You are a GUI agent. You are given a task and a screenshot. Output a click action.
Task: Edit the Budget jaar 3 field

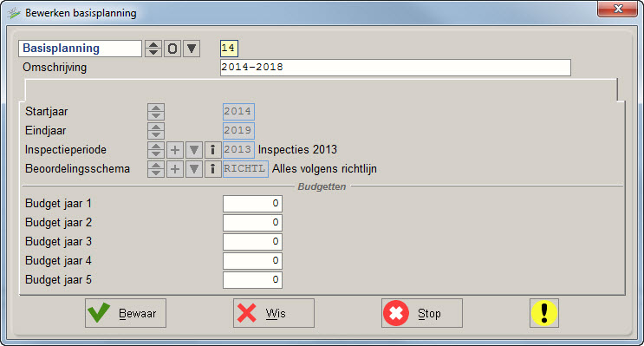[x=252, y=242]
